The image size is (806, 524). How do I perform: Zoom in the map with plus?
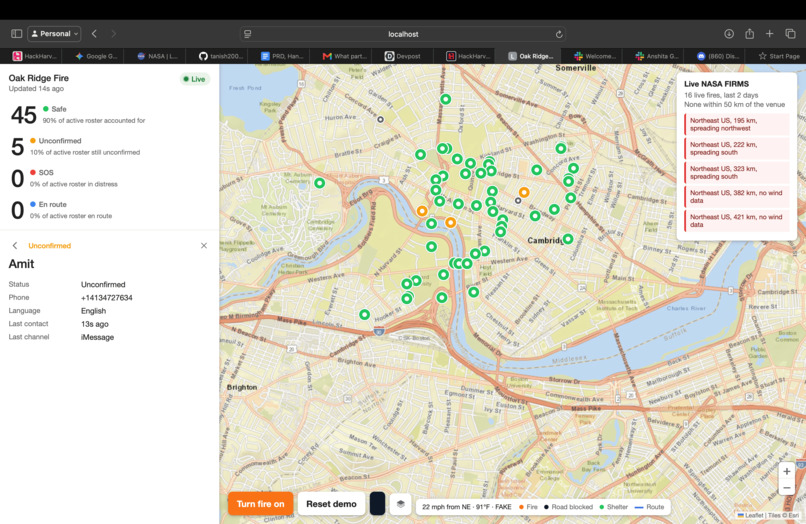coord(786,471)
